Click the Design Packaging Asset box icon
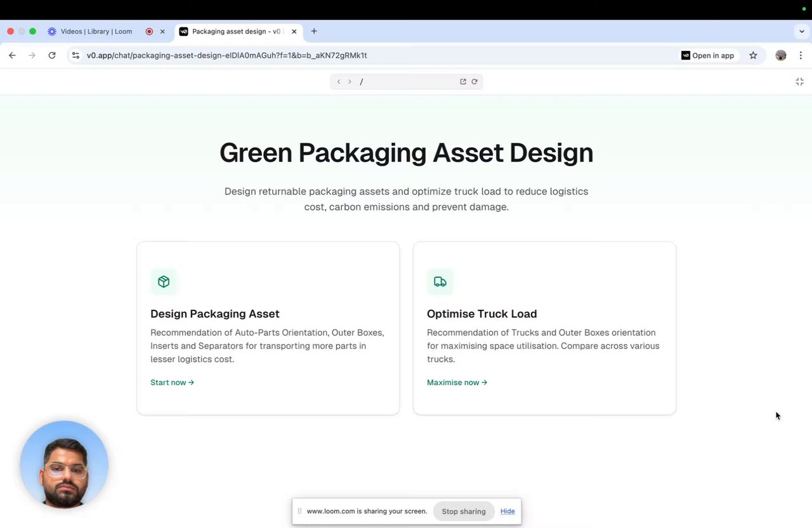This screenshot has width=812, height=528. (164, 282)
